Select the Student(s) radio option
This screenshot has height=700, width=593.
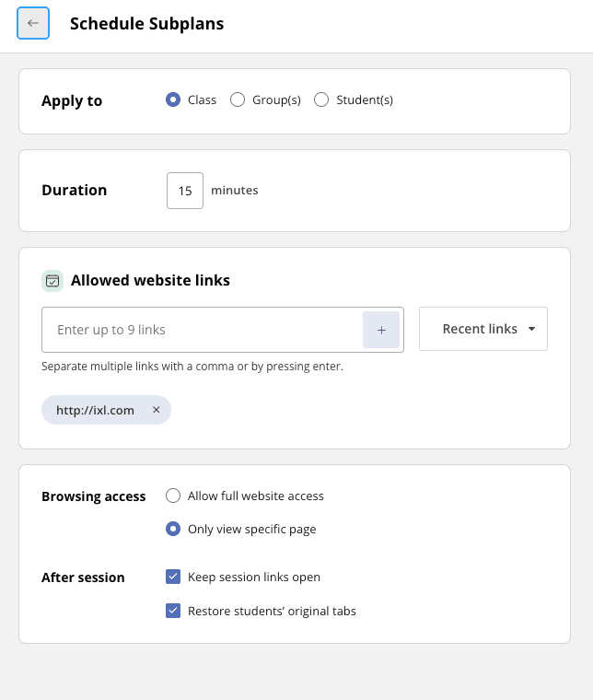(321, 100)
